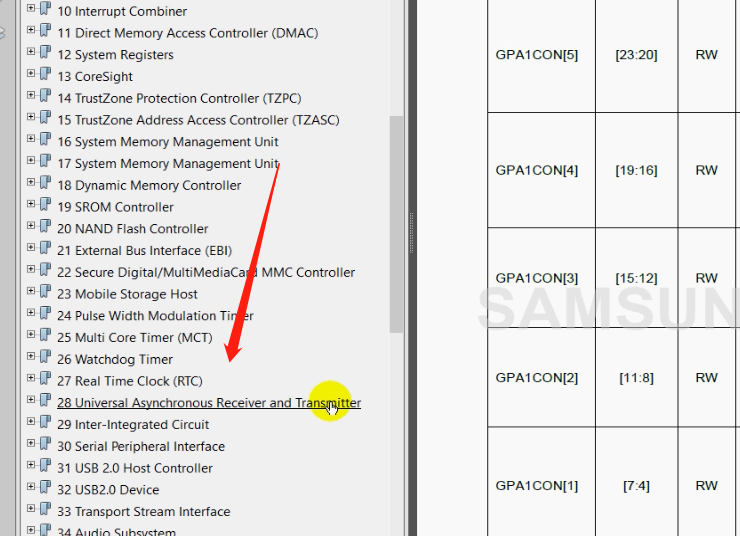
Task: Expand 18 Dynamic Memory Controller bookmark
Action: coord(31,185)
